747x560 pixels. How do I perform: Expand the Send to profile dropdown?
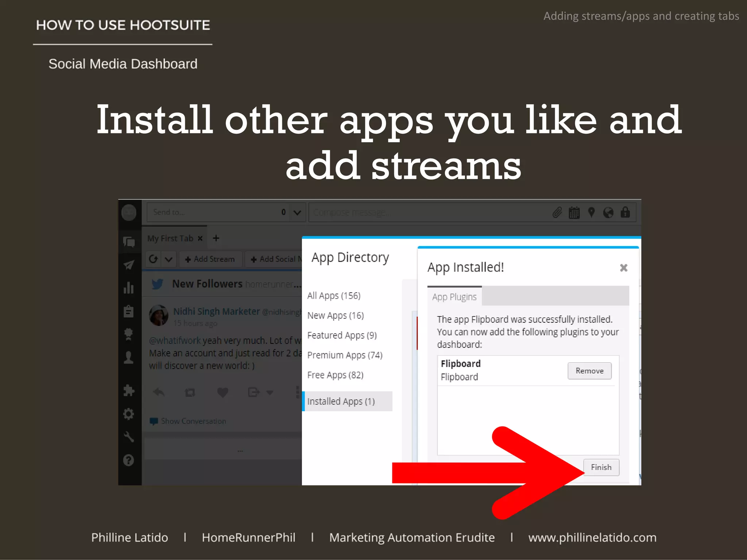(x=297, y=212)
